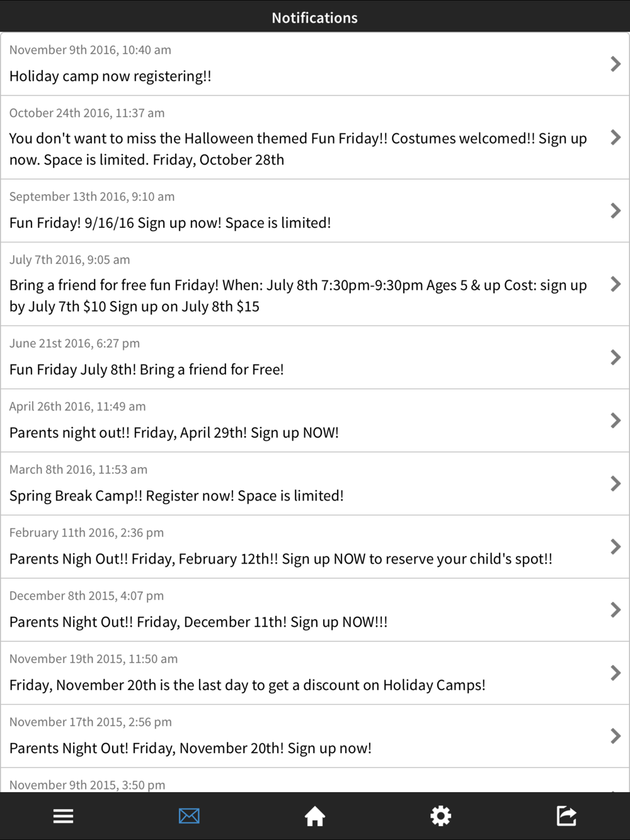Go to the home icon

click(x=314, y=816)
